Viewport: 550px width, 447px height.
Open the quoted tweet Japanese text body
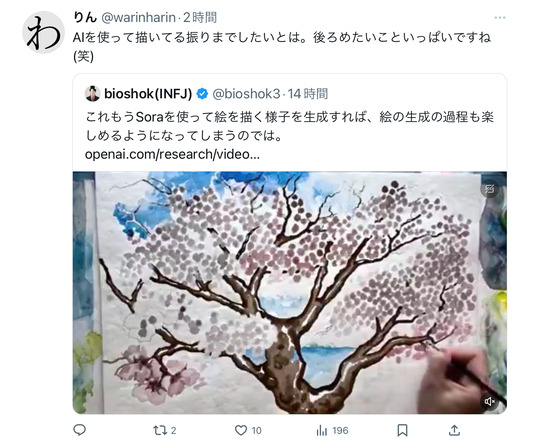(289, 126)
